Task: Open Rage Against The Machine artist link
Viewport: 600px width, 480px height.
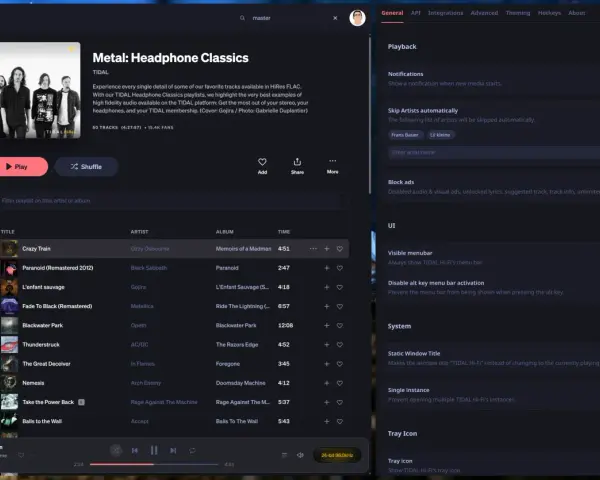Action: pos(164,402)
